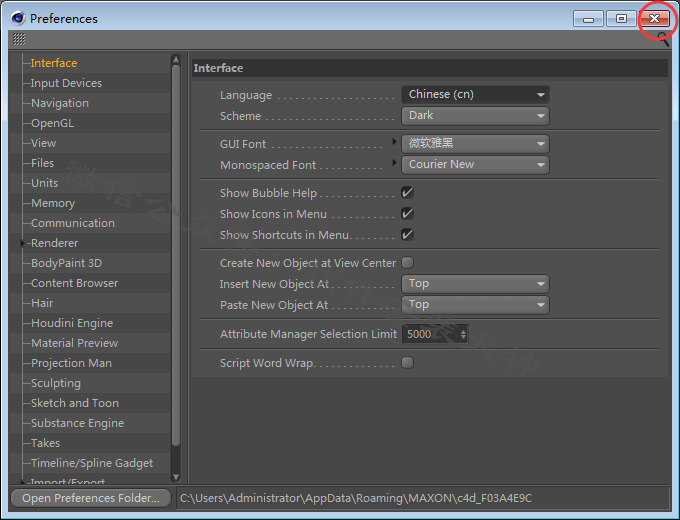Expand the Monospaced Font disclosure arrow

pyautogui.click(x=394, y=163)
